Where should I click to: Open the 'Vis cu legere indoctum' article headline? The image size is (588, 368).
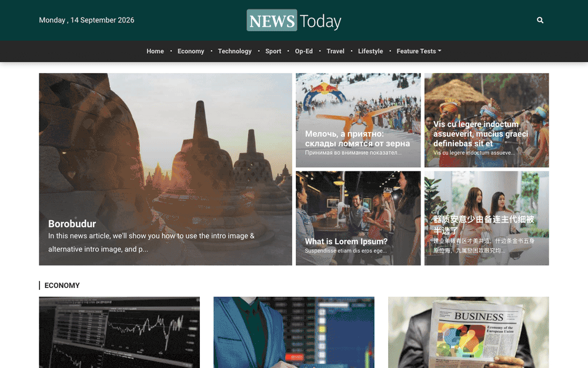click(x=481, y=134)
